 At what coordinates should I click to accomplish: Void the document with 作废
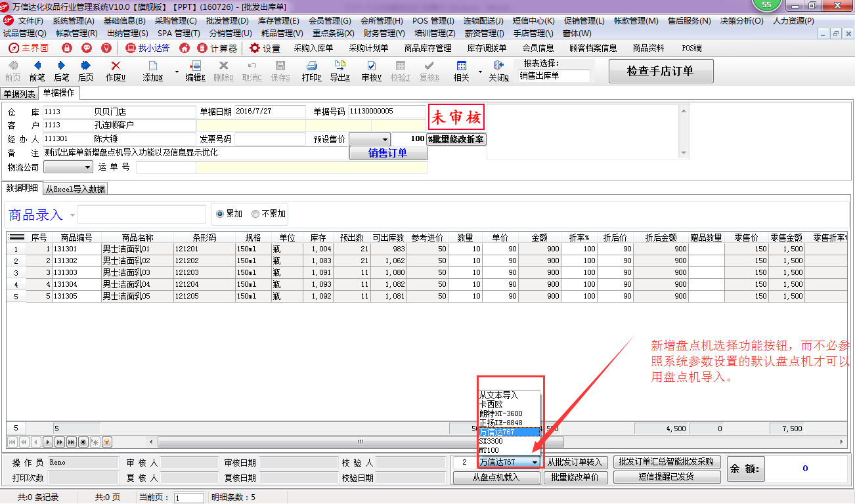point(116,71)
